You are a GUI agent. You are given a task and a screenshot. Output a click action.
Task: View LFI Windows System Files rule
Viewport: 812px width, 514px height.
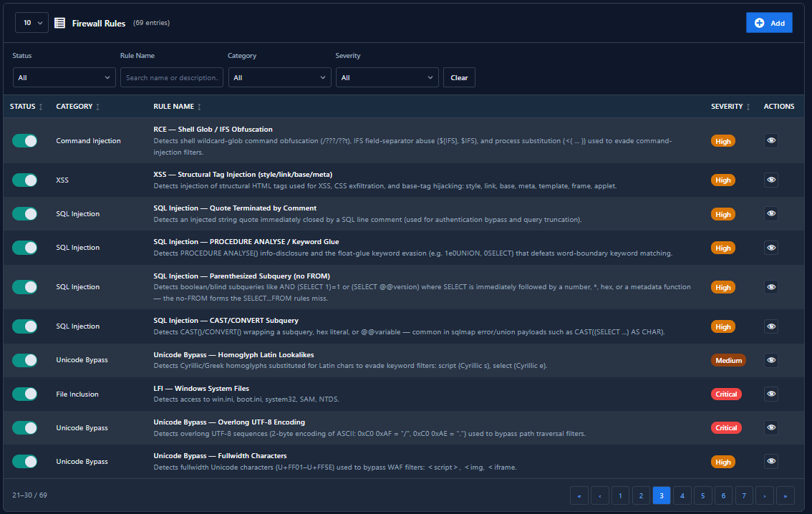click(771, 394)
